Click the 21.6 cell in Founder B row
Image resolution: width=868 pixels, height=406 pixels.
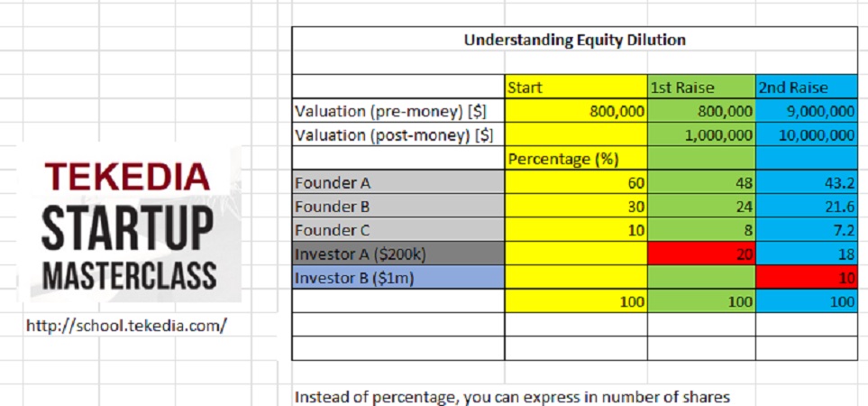pyautogui.click(x=806, y=206)
